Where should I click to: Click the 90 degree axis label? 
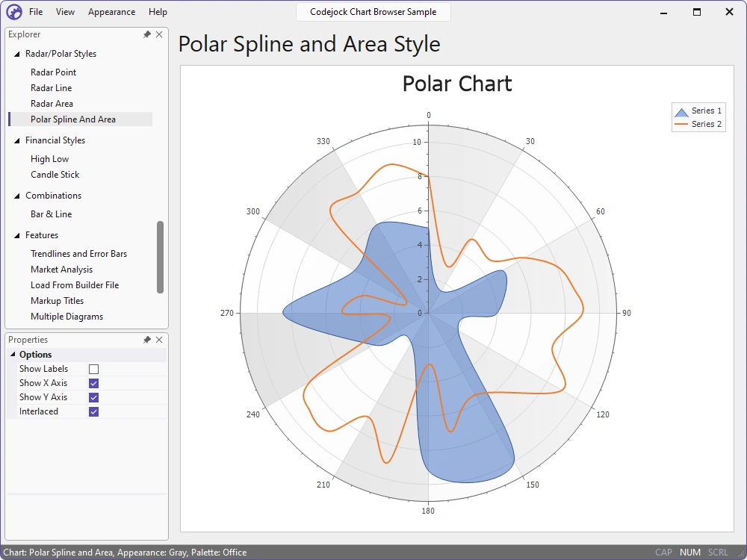coord(627,313)
